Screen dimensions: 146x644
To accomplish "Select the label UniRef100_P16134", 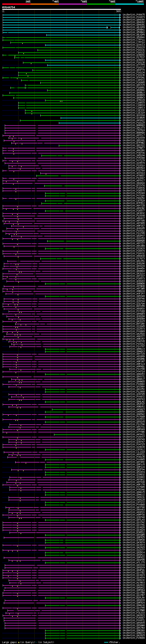I will tap(133, 72).
